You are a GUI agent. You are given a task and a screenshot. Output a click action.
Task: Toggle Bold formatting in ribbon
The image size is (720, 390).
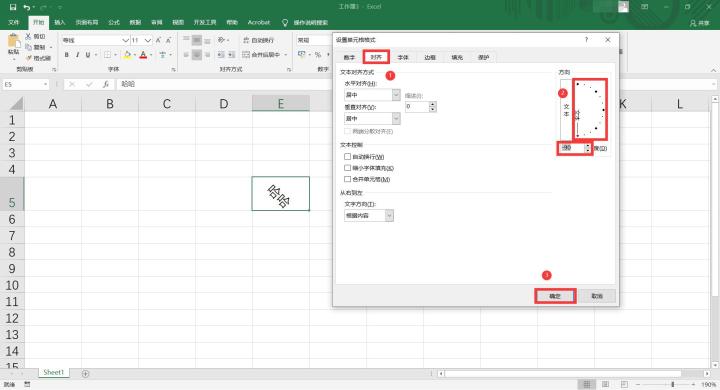[x=67, y=55]
